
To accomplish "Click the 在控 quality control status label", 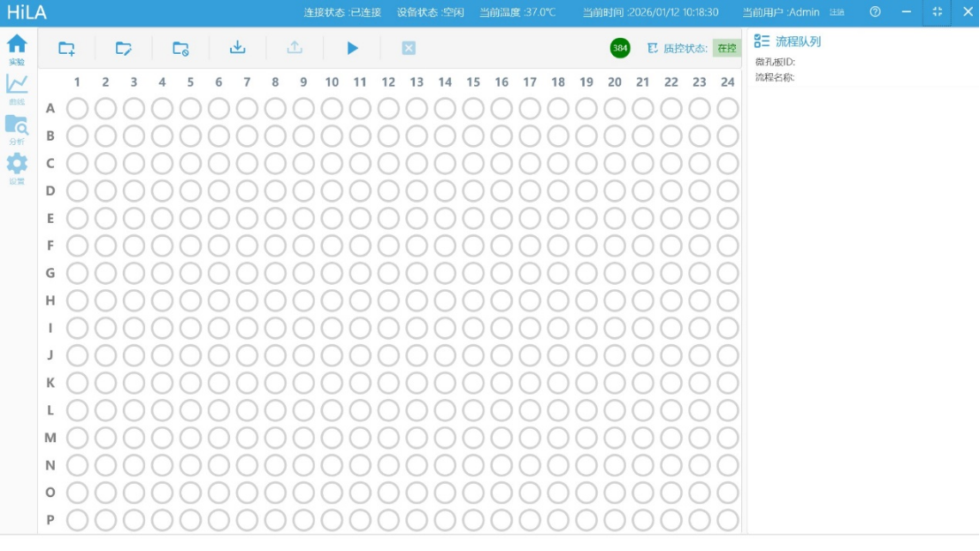I will tap(726, 49).
